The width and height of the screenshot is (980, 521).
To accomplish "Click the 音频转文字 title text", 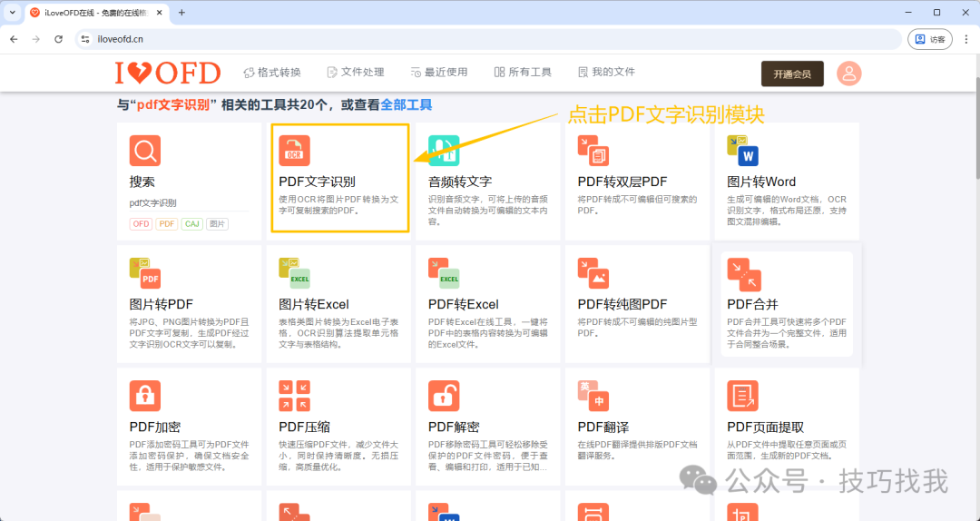I will (460, 182).
